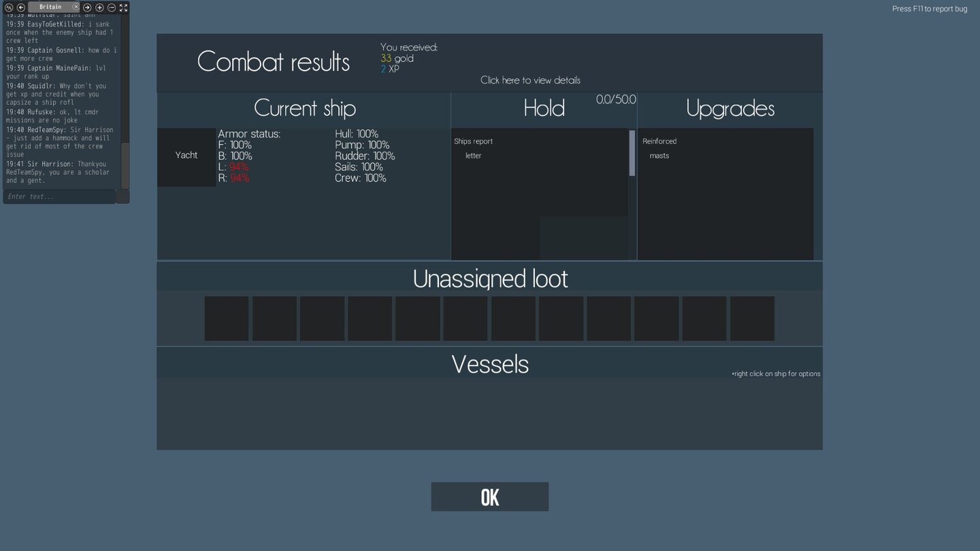Click the 'B: 100%' armor value
The height and width of the screenshot is (551, 980).
pos(235,156)
